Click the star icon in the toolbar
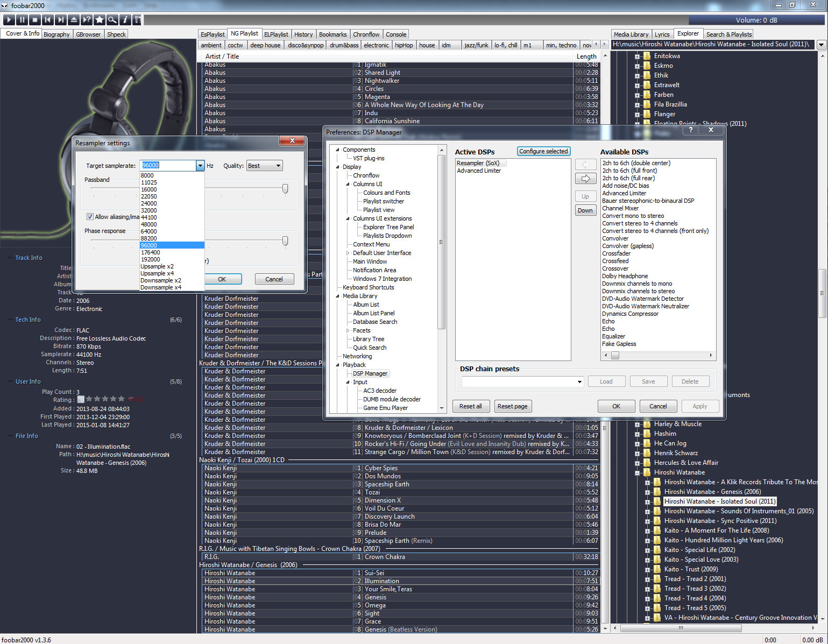Image resolution: width=828 pixels, height=644 pixels. click(100, 20)
